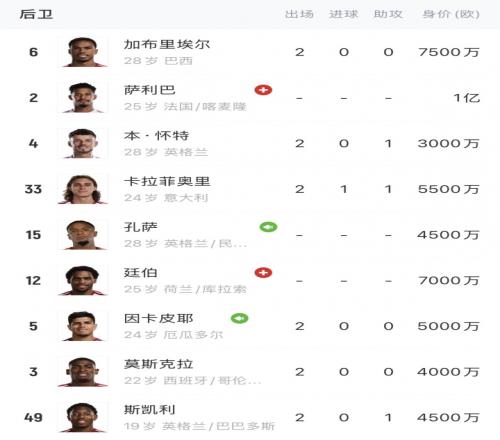Click green transfer icon beside 孔萨
This screenshot has height=440, width=500.
click(268, 227)
